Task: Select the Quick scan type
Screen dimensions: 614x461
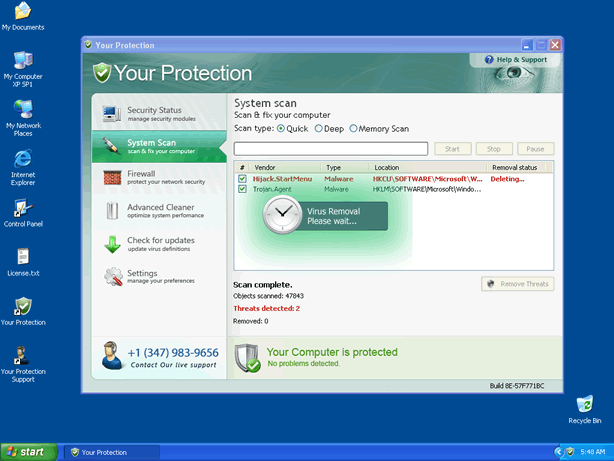Action: (x=281, y=129)
